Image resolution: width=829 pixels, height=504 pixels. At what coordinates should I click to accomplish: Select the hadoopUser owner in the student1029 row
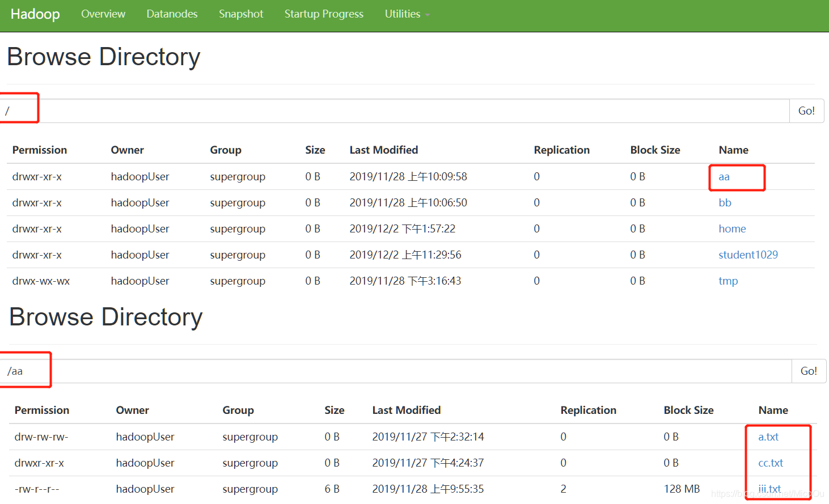[x=140, y=255]
